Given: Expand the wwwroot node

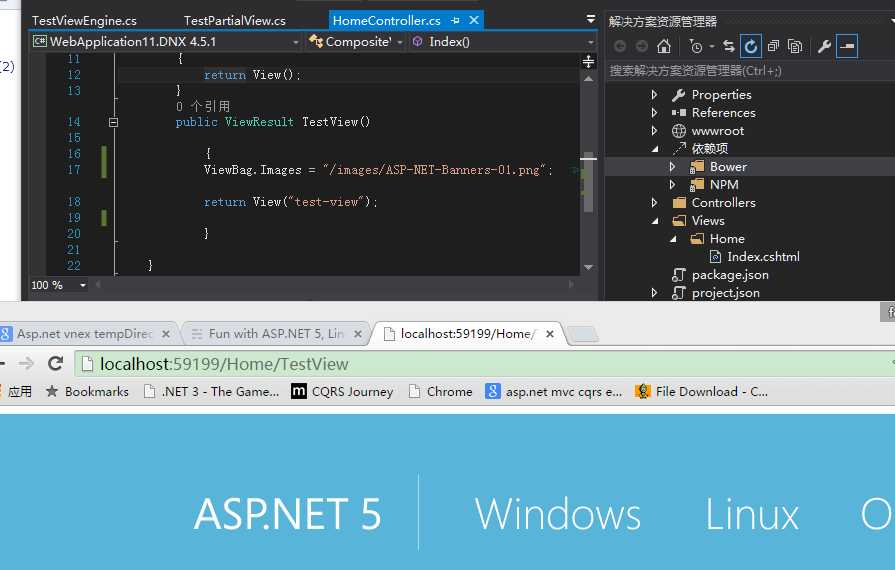Looking at the screenshot, I should tap(655, 131).
